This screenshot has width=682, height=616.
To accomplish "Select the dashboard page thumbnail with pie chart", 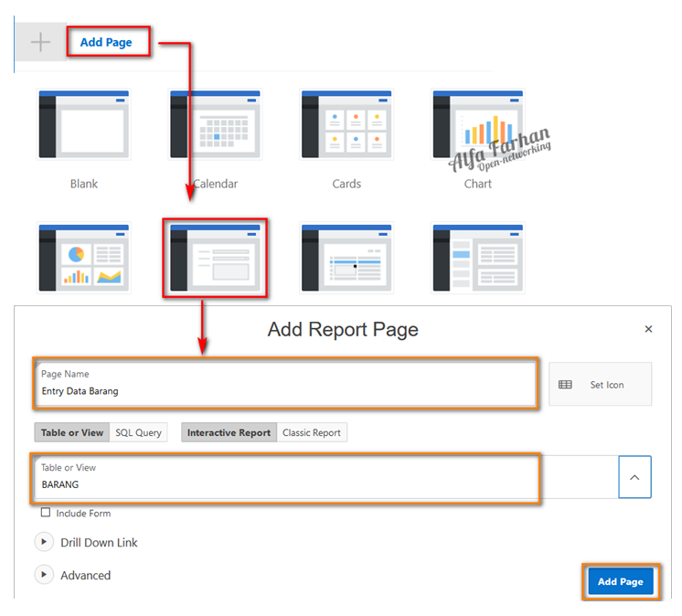I will click(x=84, y=258).
